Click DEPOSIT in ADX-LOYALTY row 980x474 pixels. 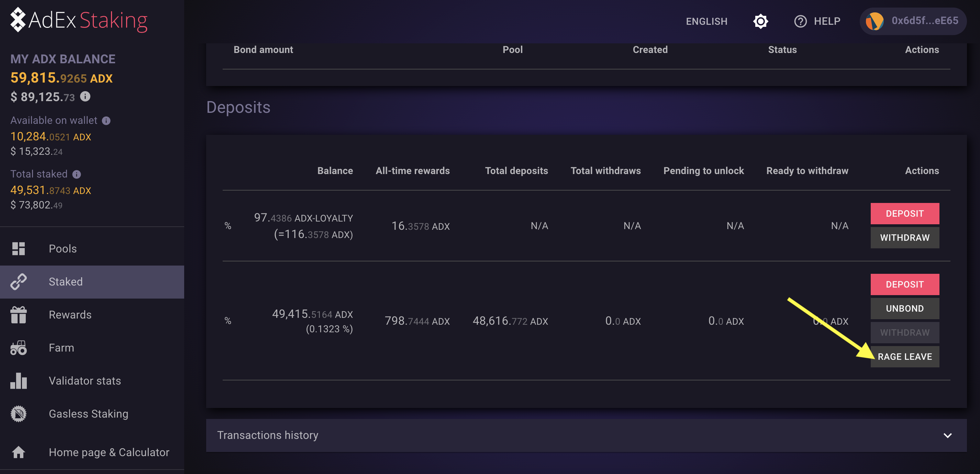point(904,214)
